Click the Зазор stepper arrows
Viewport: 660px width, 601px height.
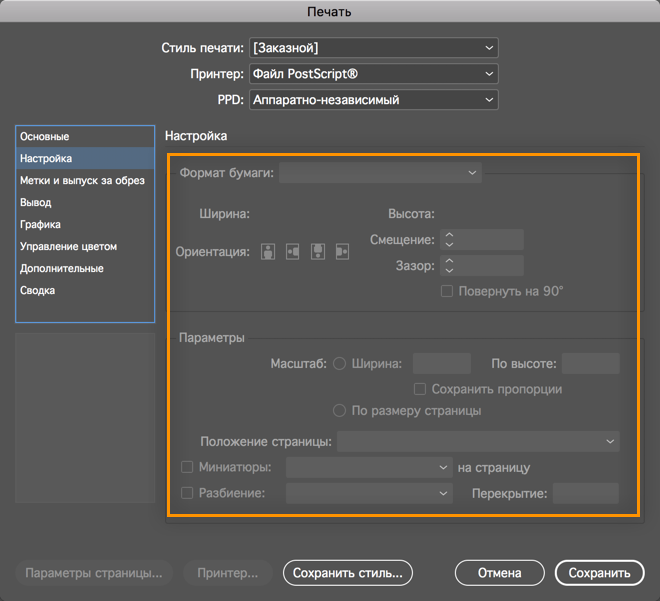coord(448,266)
